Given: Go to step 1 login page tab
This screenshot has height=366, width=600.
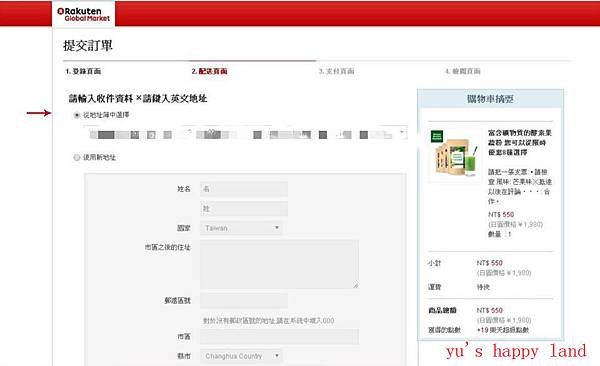Looking at the screenshot, I should click(x=83, y=71).
